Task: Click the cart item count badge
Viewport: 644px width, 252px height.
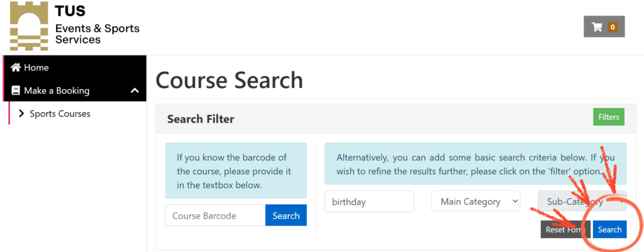Action: (x=612, y=27)
